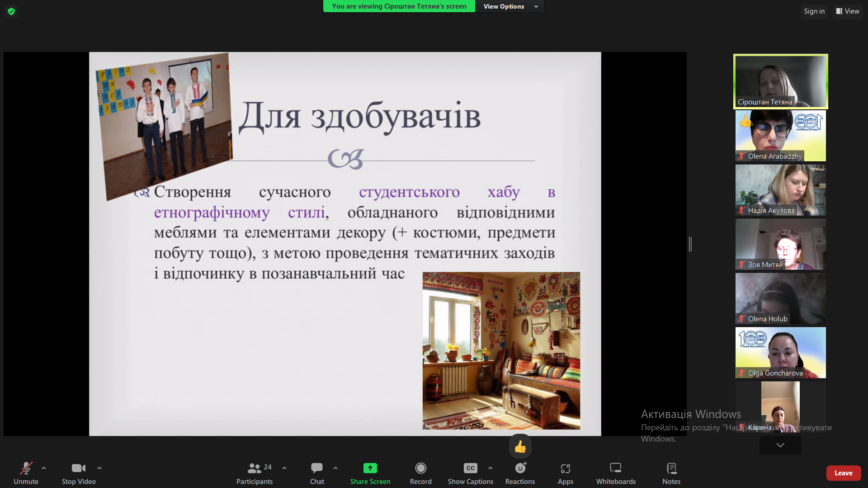This screenshot has height=488, width=868.
Task: Open the View layout menu
Action: click(x=848, y=11)
